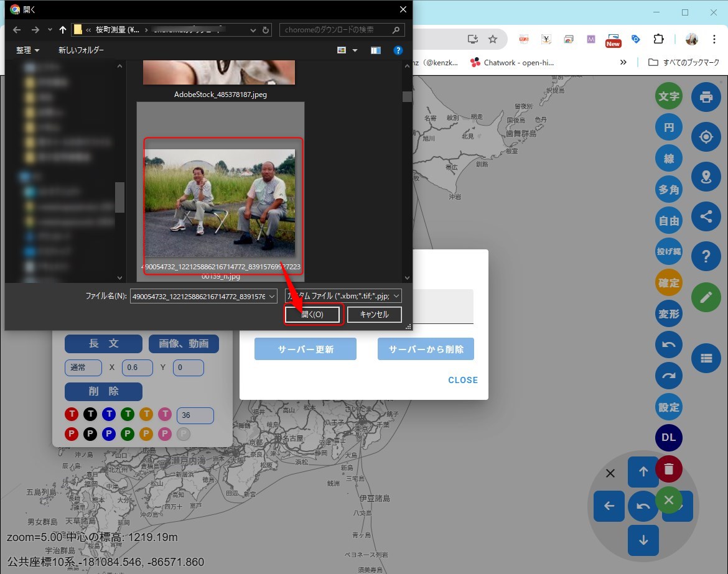The width and height of the screenshot is (728, 574).
Task: Click the printer icon button
Action: pyautogui.click(x=706, y=98)
